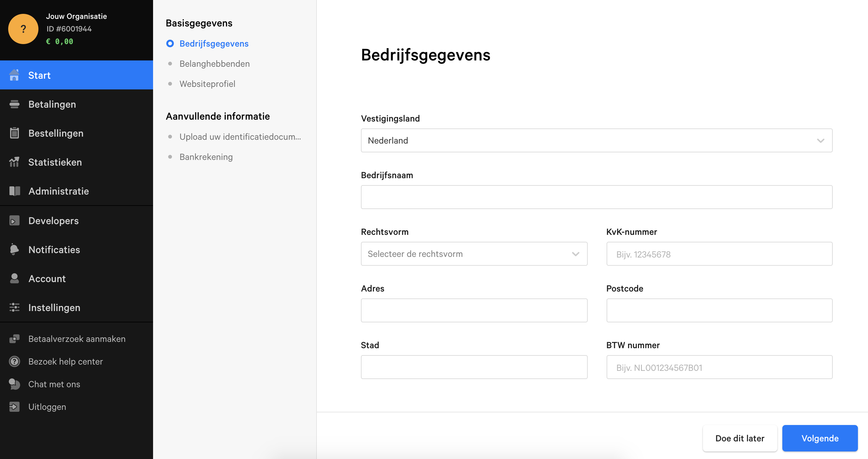Click the Jouw Organisatie name

(x=77, y=16)
